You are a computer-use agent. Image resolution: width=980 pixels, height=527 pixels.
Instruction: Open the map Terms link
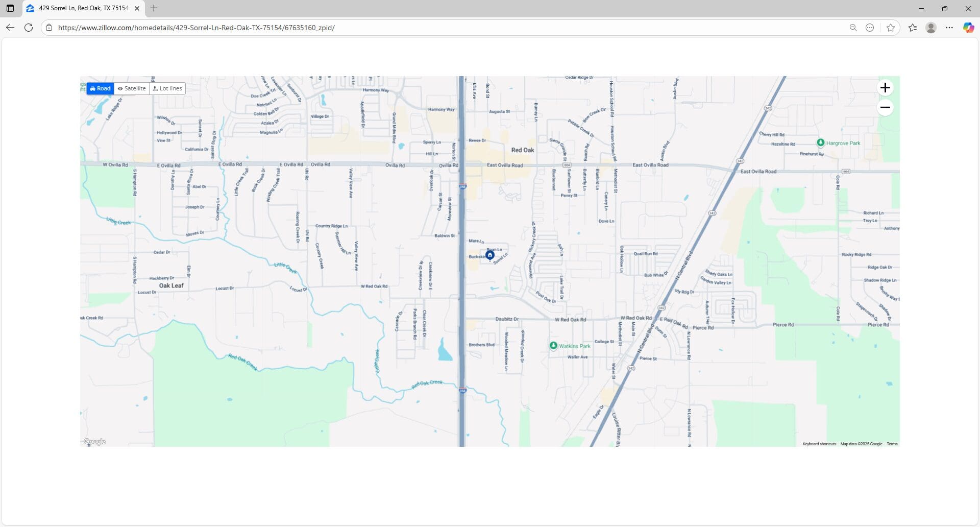[x=892, y=444]
